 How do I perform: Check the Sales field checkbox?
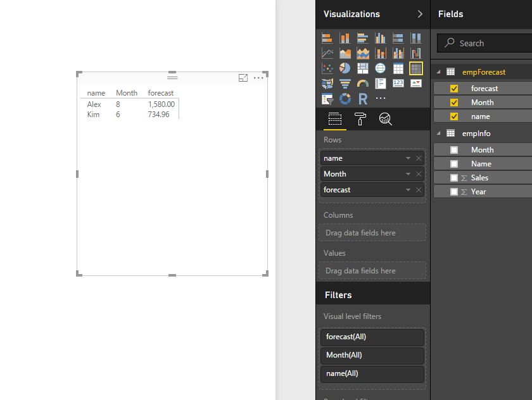pos(454,178)
